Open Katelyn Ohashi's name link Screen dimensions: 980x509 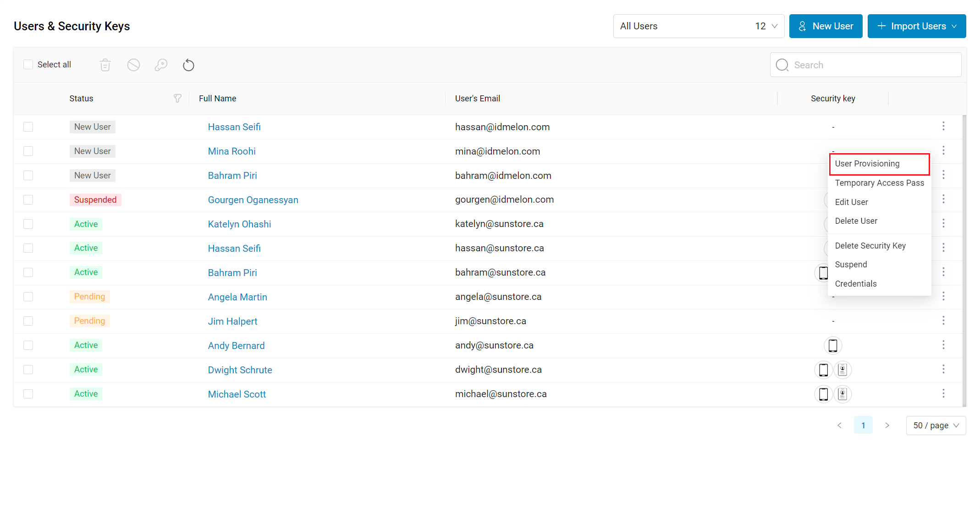tap(239, 224)
